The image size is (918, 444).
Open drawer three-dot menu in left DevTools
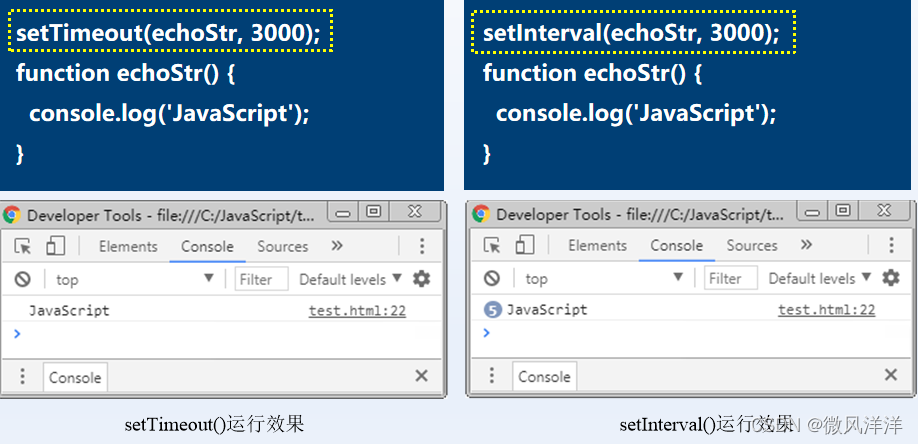pyautogui.click(x=22, y=376)
